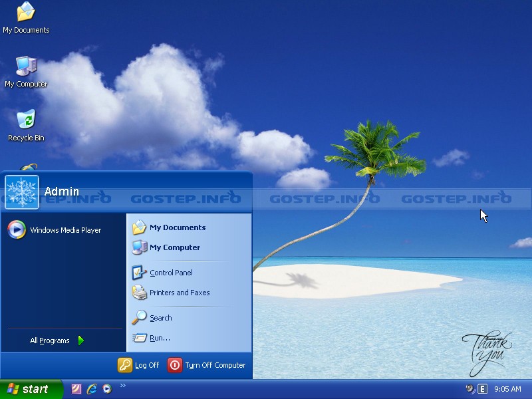Click the taskbar clock showing 9:05 AM

(x=508, y=389)
